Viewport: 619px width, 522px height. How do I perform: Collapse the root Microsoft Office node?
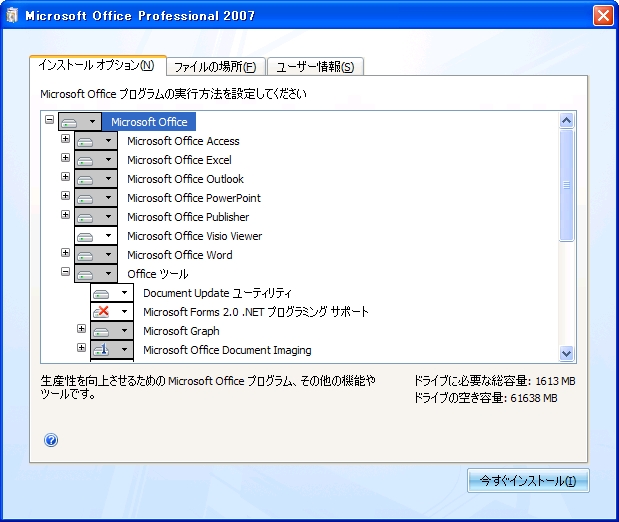pos(50,121)
